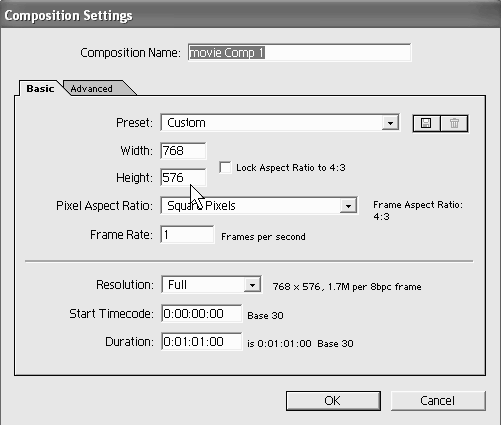Open the Preset dropdown arrow
Image resolution: width=501 pixels, height=425 pixels.
390,123
